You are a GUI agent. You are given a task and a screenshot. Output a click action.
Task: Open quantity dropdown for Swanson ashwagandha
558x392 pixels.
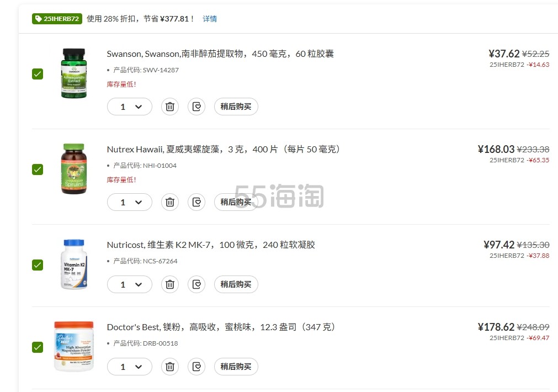[130, 107]
